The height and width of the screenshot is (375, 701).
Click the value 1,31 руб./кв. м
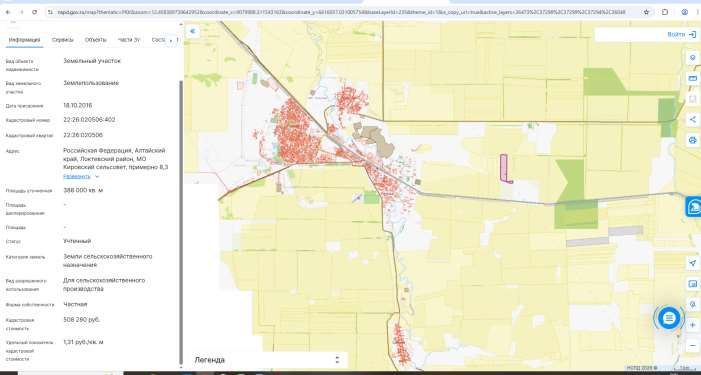tap(83, 342)
